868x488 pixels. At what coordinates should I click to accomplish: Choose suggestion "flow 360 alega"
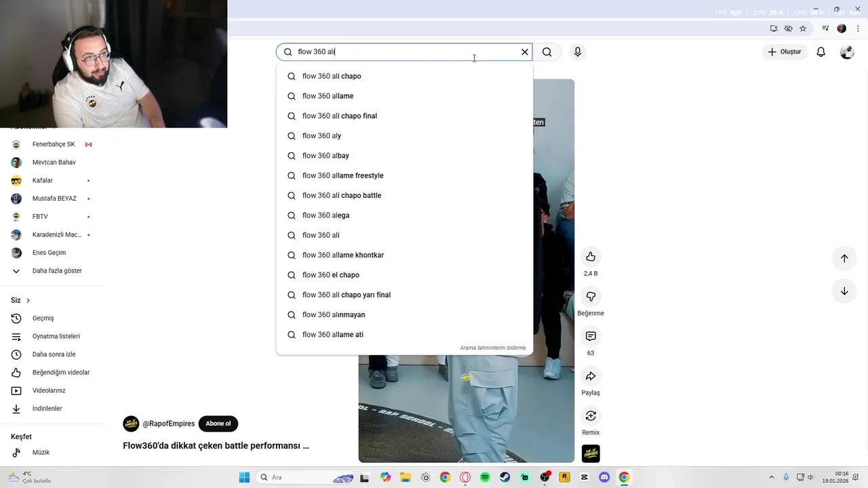click(x=404, y=216)
